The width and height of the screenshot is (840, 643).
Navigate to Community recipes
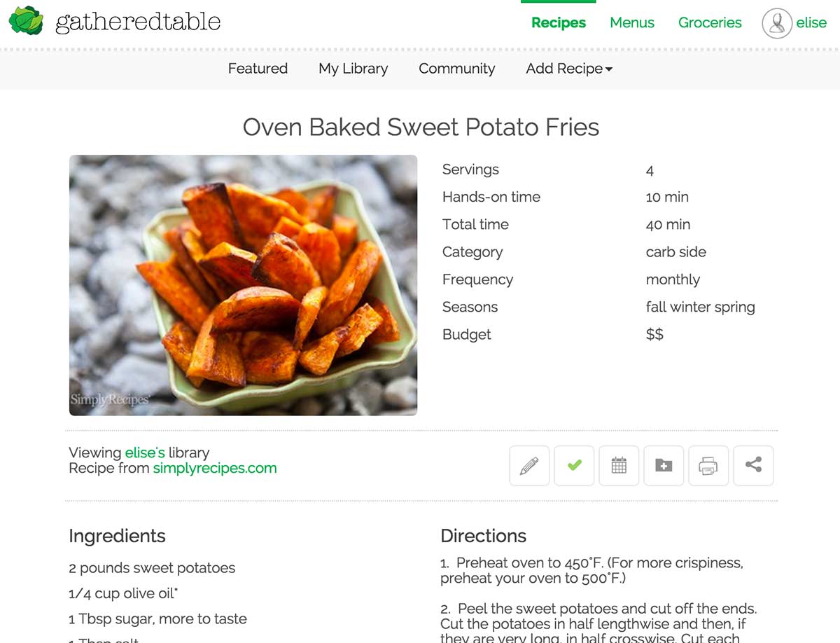coord(456,69)
